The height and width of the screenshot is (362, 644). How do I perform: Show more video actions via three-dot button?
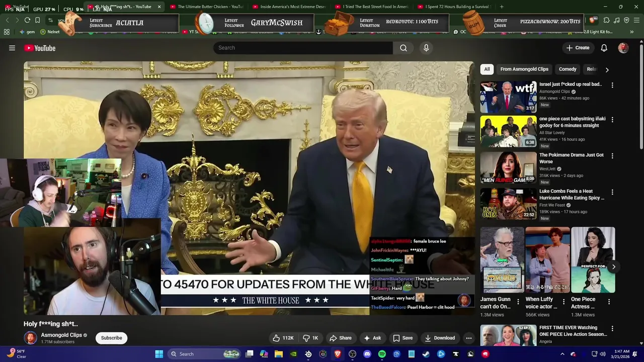pos(468,338)
